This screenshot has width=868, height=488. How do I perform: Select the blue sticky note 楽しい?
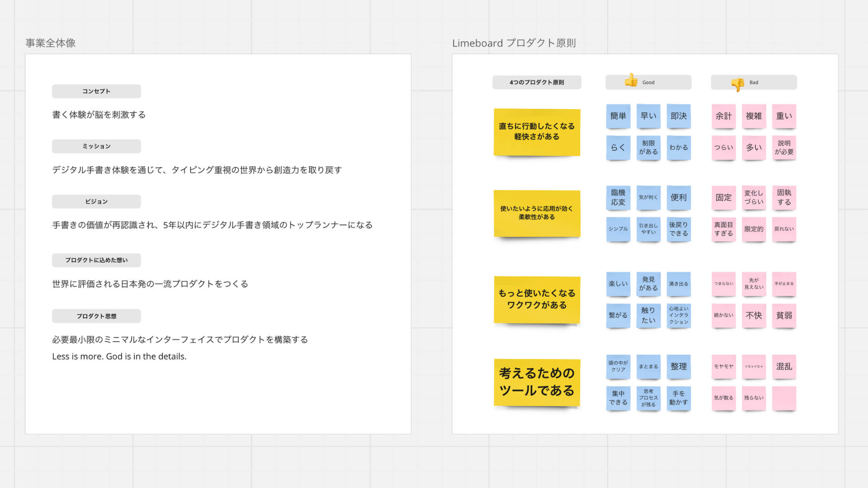tap(618, 284)
